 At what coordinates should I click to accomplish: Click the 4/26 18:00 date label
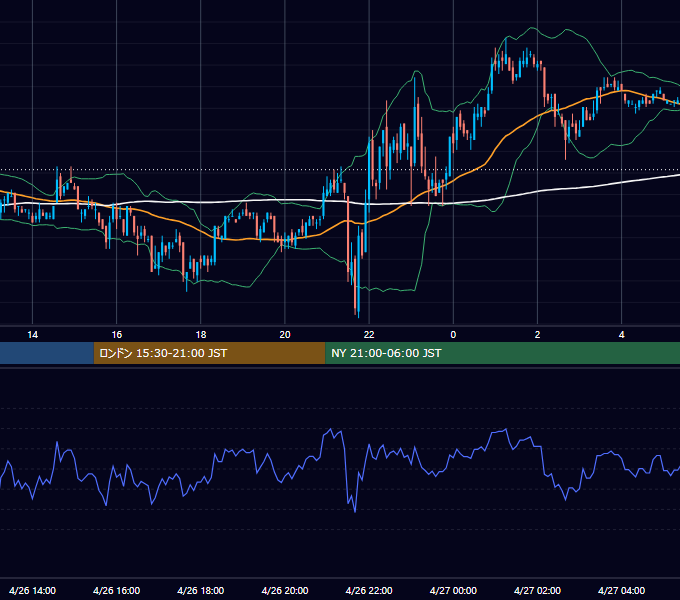[x=201, y=591]
